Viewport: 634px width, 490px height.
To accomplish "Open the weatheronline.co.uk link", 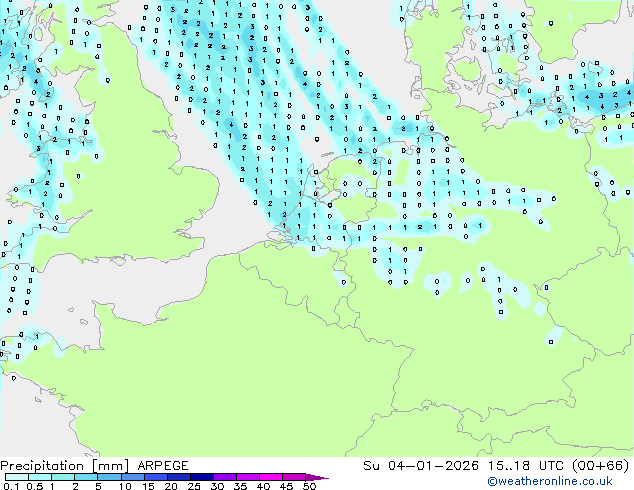I will click(x=550, y=481).
